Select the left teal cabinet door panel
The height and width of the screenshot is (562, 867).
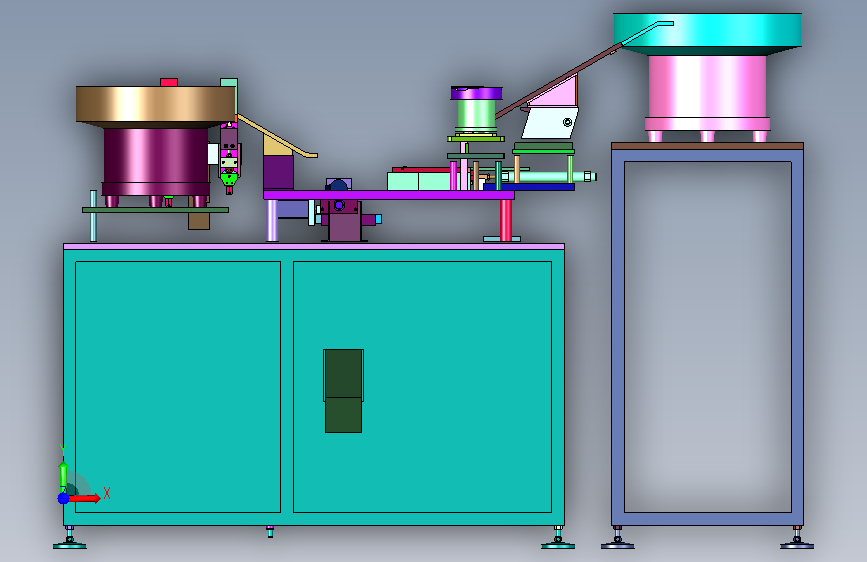click(177, 387)
